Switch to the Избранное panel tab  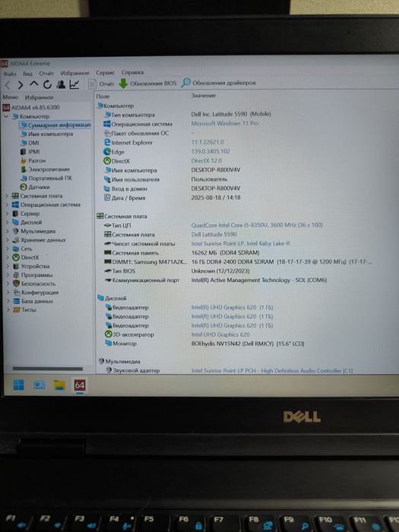click(x=39, y=97)
